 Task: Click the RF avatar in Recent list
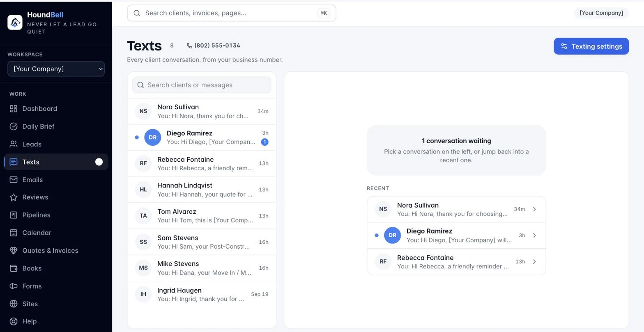(x=383, y=262)
